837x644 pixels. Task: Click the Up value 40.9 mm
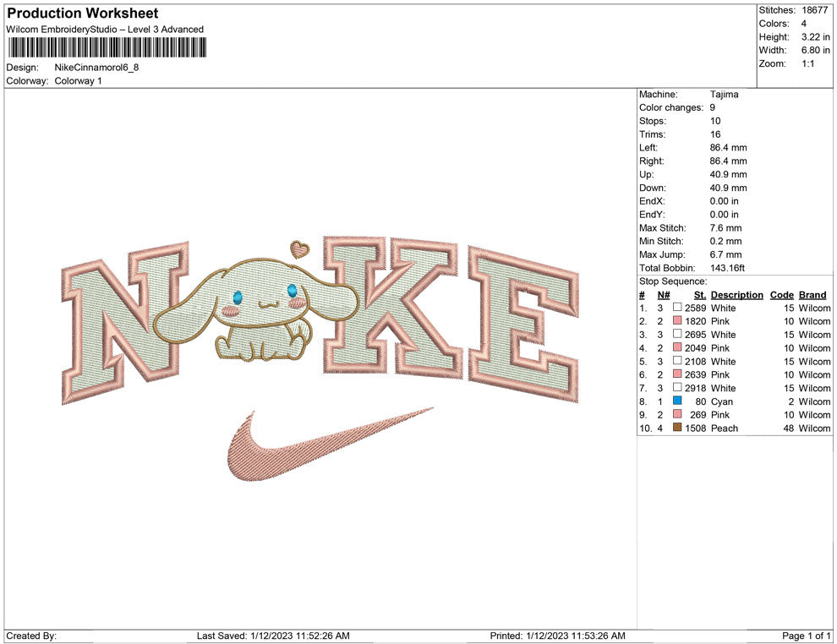pos(728,174)
